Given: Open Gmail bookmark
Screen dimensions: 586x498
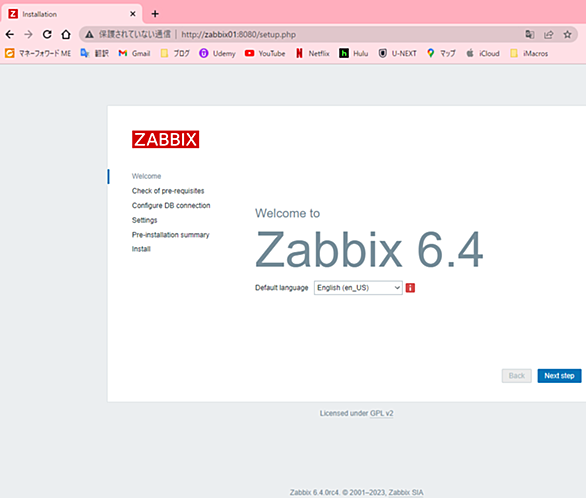Looking at the screenshot, I should click(x=134, y=53).
